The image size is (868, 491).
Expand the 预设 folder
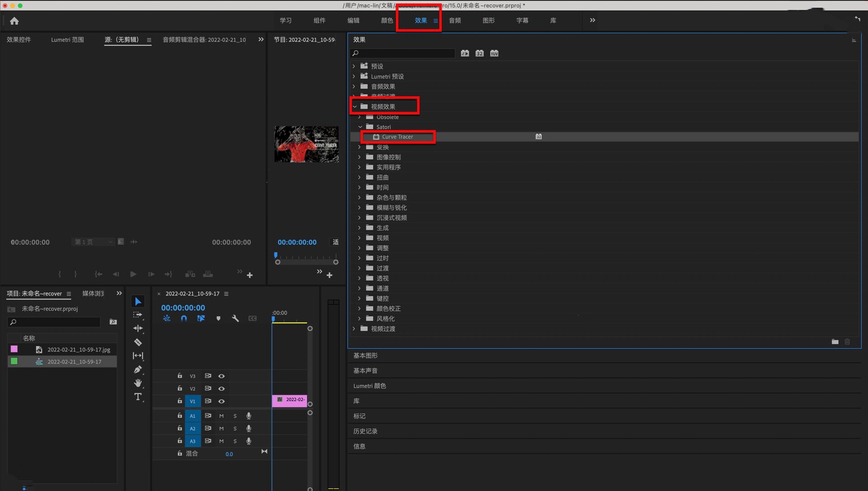pos(354,66)
